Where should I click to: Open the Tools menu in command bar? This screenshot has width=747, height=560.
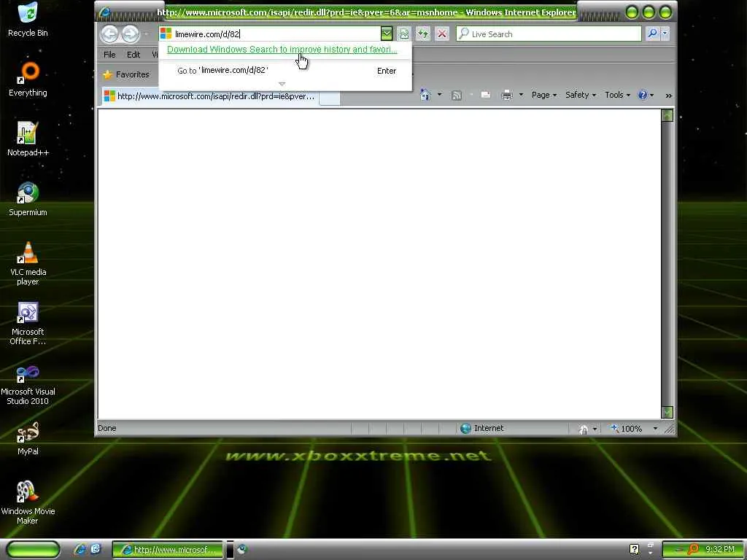coord(617,95)
